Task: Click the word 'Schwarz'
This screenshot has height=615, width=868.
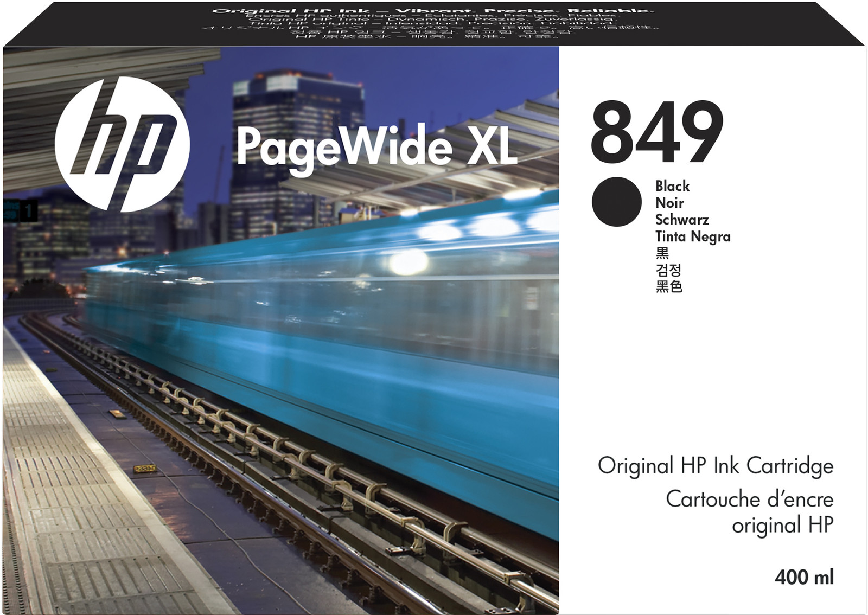Action: point(682,220)
